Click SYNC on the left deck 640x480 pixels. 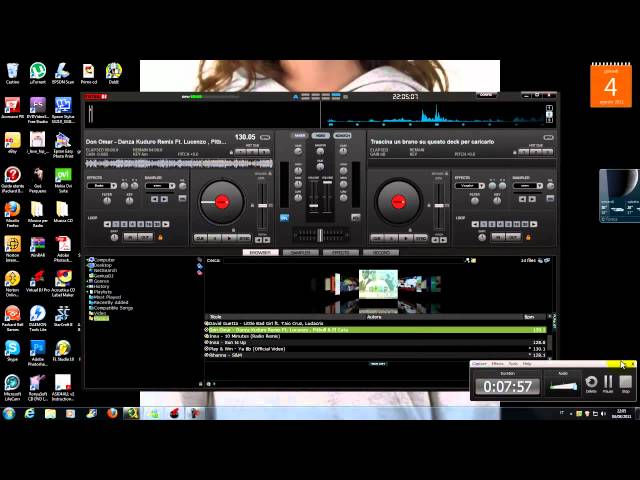[244, 238]
